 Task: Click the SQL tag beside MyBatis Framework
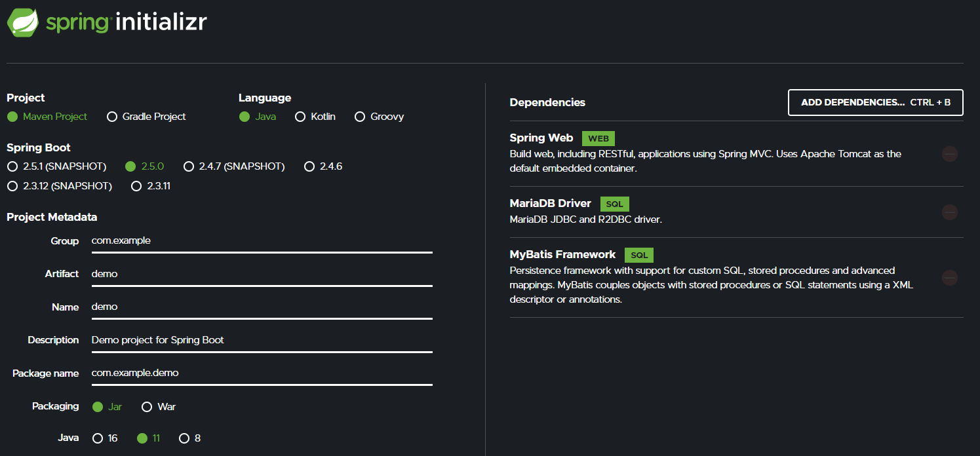639,255
